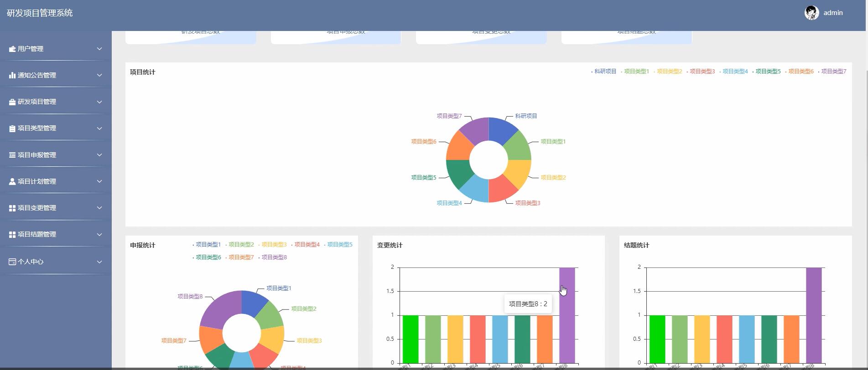This screenshot has width=868, height=370.
Task: Click the 项目类型8 : 2 tooltip
Action: pos(528,304)
